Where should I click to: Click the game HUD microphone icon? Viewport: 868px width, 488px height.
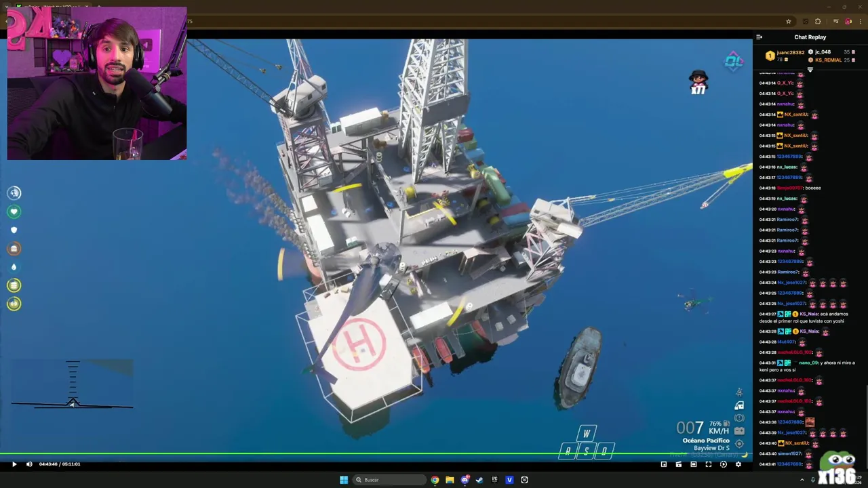tap(14, 193)
